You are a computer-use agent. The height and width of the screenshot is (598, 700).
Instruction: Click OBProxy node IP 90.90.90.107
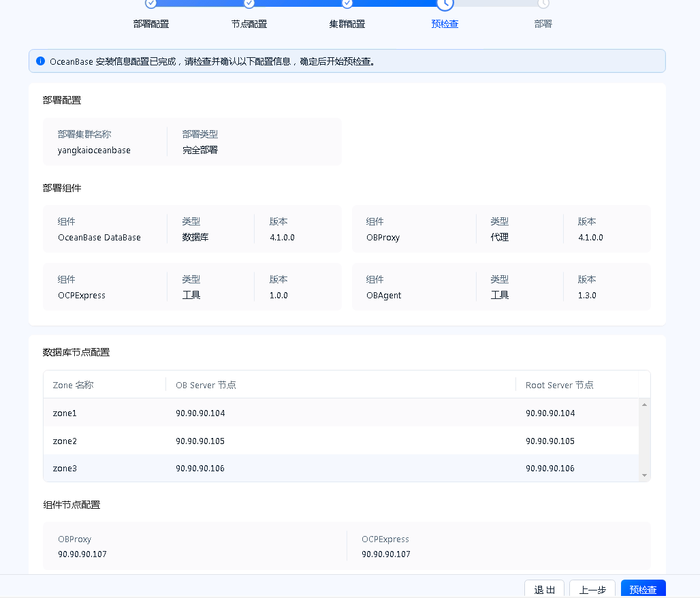point(82,554)
